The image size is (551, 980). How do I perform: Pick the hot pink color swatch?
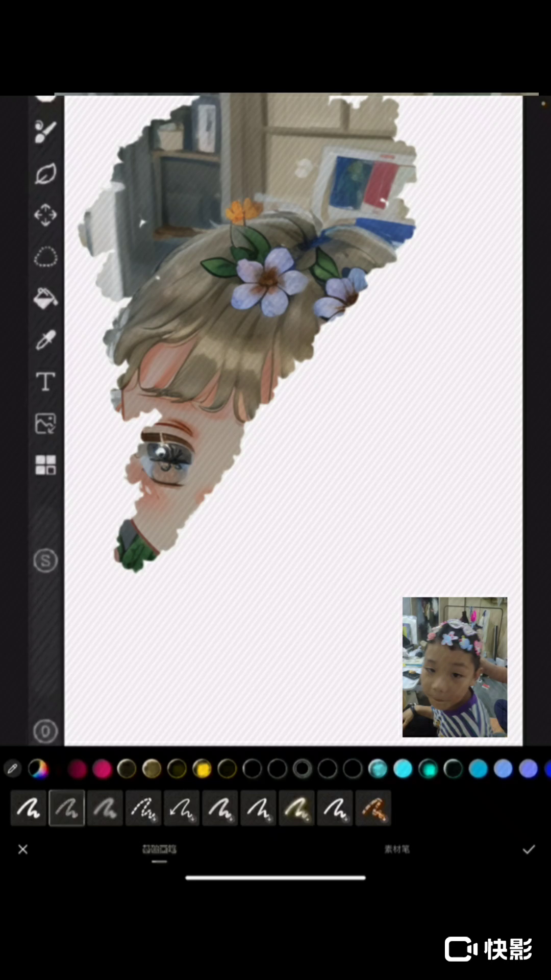[x=102, y=769]
